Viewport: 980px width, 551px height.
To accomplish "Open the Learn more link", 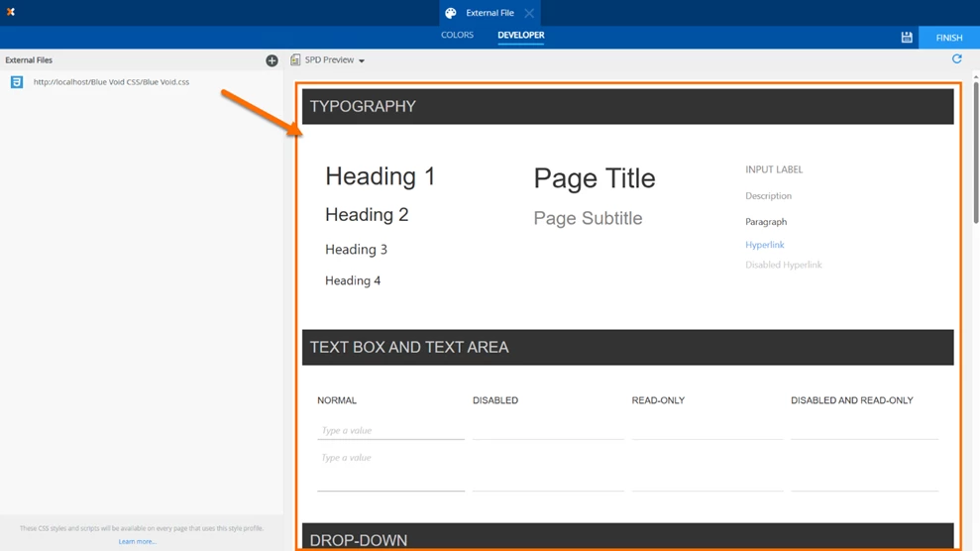I will coord(138,542).
